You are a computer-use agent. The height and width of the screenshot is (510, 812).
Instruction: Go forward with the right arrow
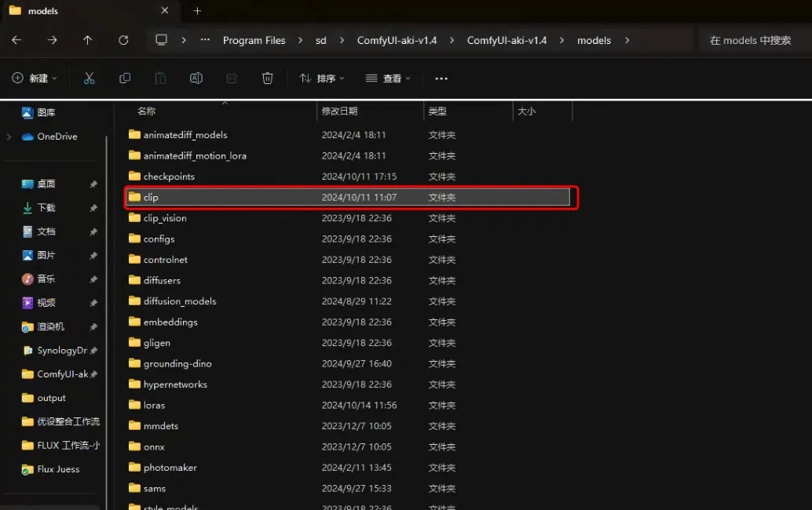click(52, 40)
